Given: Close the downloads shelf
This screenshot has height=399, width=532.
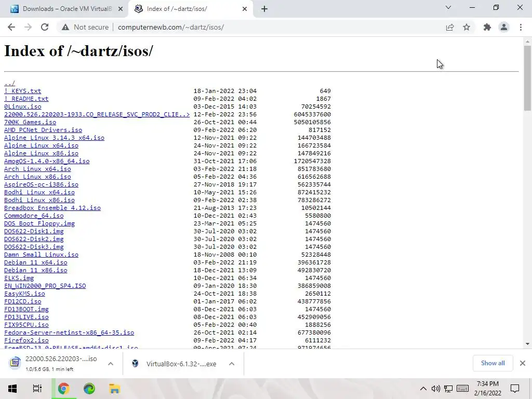Looking at the screenshot, I should tap(523, 363).
